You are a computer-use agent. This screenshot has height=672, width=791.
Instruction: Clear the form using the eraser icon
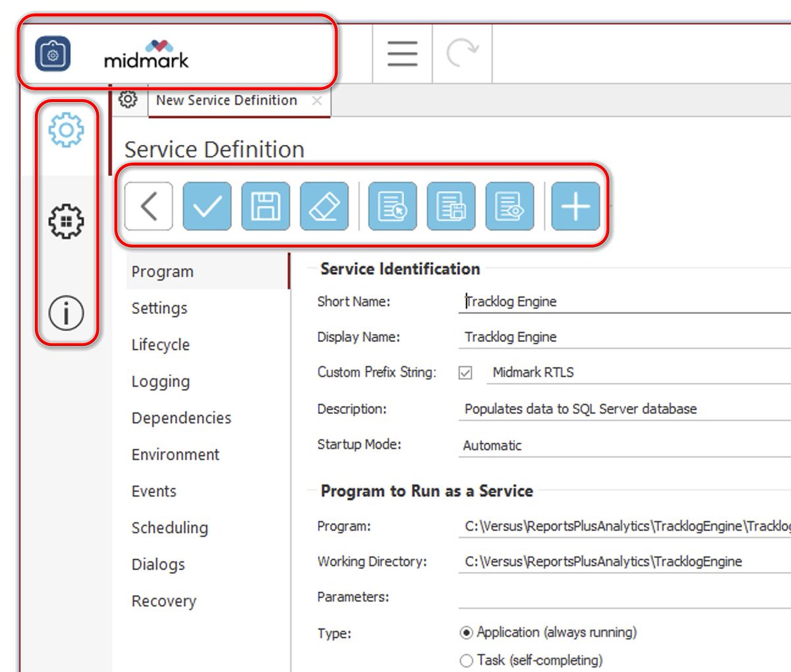coord(326,206)
